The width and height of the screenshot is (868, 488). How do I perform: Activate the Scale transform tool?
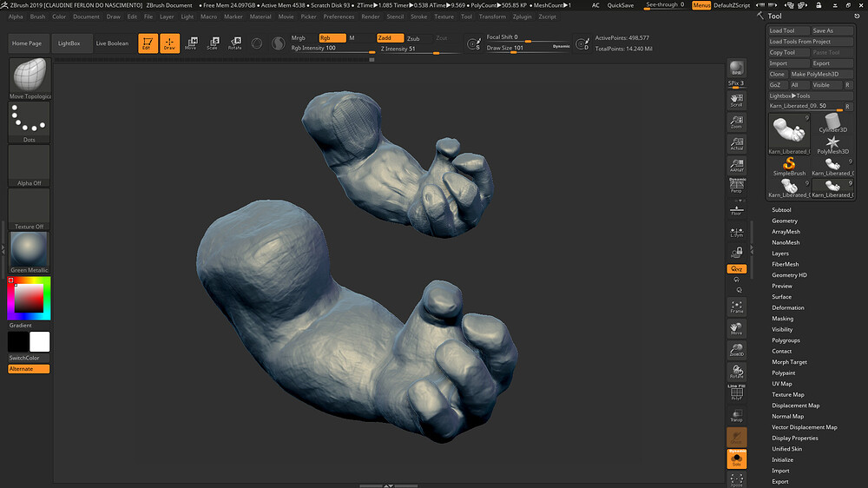[213, 43]
